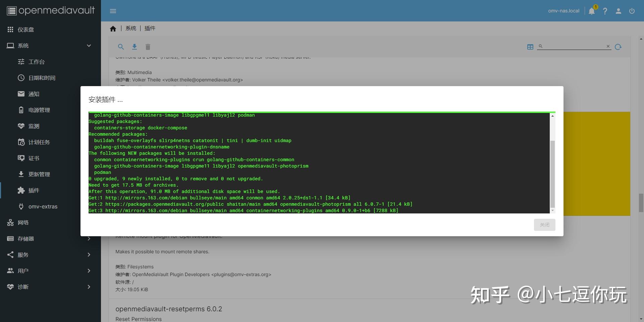Click the 关闭 button in install dialog
This screenshot has width=644, height=322.
point(544,225)
